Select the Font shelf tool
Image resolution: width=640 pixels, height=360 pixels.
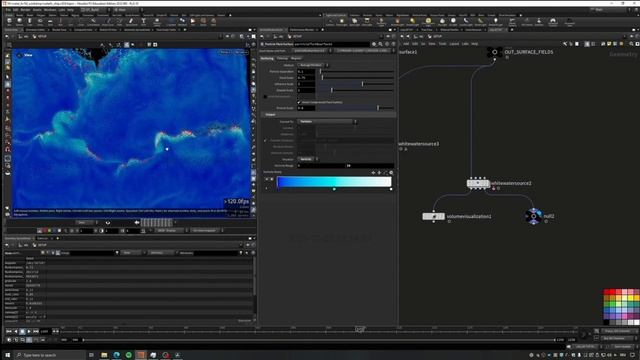[143, 21]
